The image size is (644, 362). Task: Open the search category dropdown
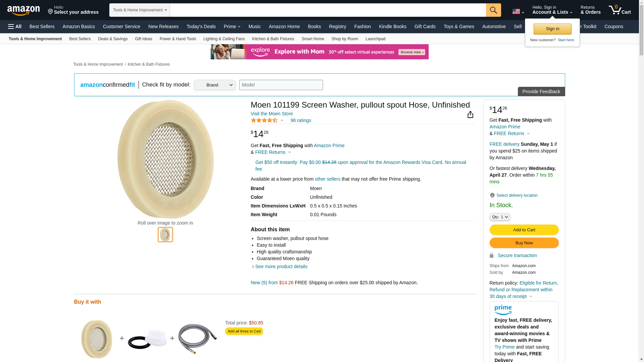coord(140,10)
